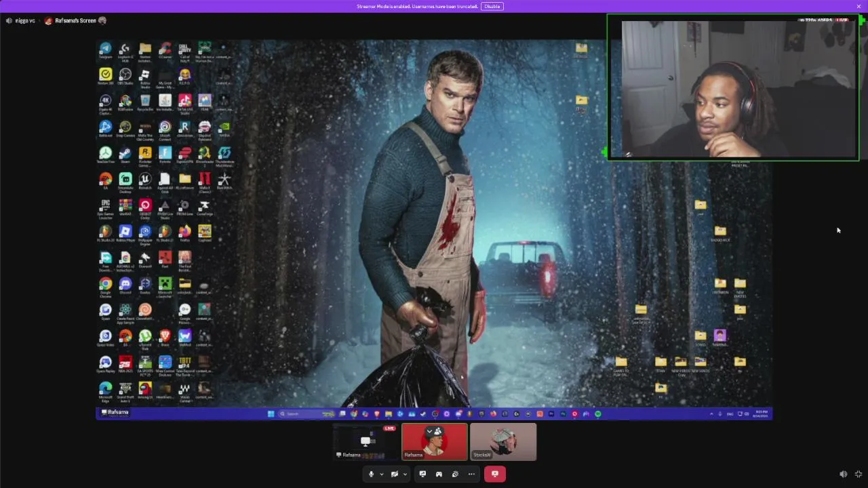Select Rafsama's red participant tile
Image resolution: width=868 pixels, height=488 pixels.
435,442
